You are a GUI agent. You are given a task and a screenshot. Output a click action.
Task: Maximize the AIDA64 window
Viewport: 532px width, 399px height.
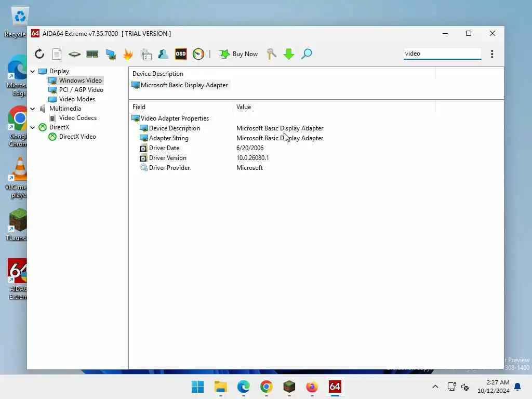[x=469, y=33]
